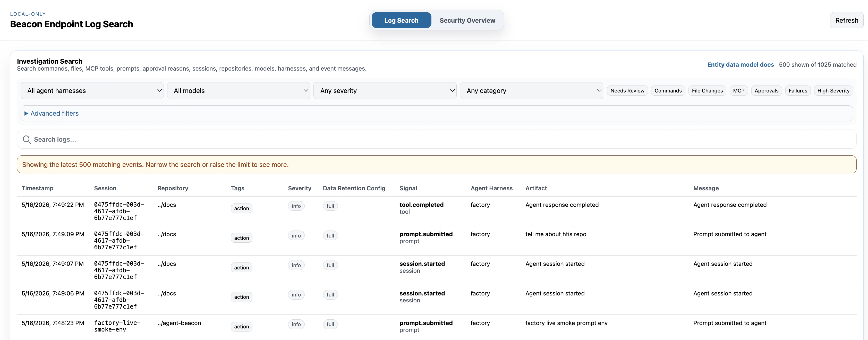Click full retention badge in 7:48:23 PM row
This screenshot has height=340, width=868.
click(330, 325)
